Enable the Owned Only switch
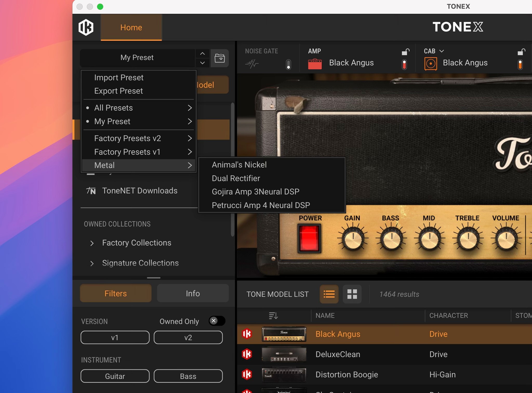Image resolution: width=532 pixels, height=393 pixels. tap(217, 321)
